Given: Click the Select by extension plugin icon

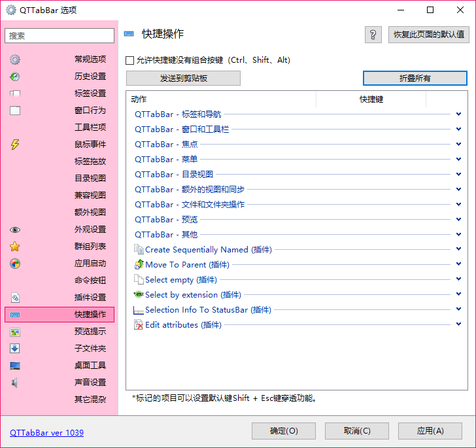Looking at the screenshot, I should [x=139, y=294].
